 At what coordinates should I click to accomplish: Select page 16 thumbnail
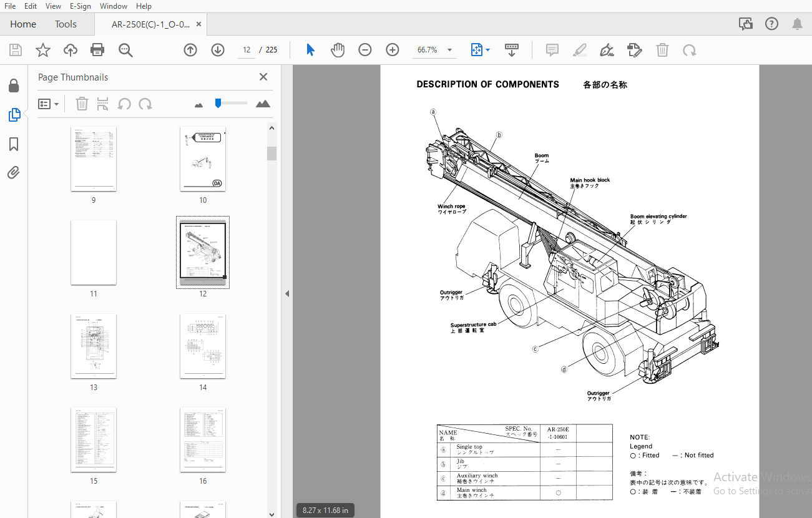point(203,440)
